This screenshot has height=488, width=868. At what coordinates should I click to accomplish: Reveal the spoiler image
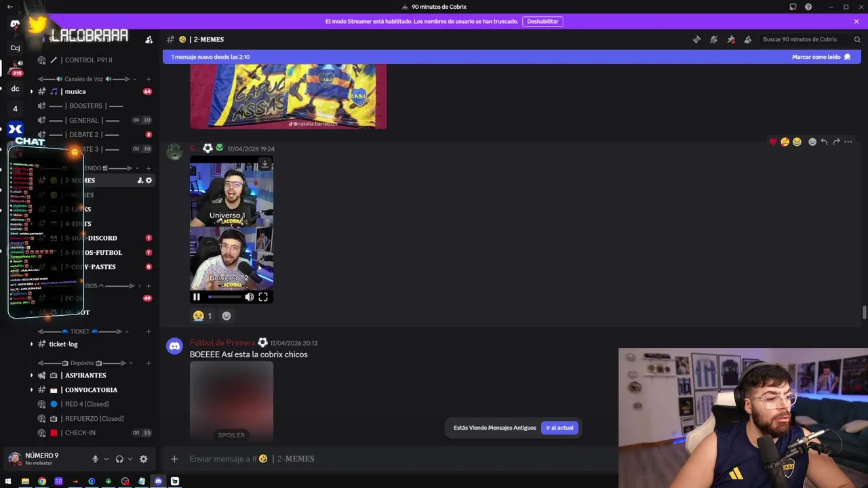pos(231,401)
